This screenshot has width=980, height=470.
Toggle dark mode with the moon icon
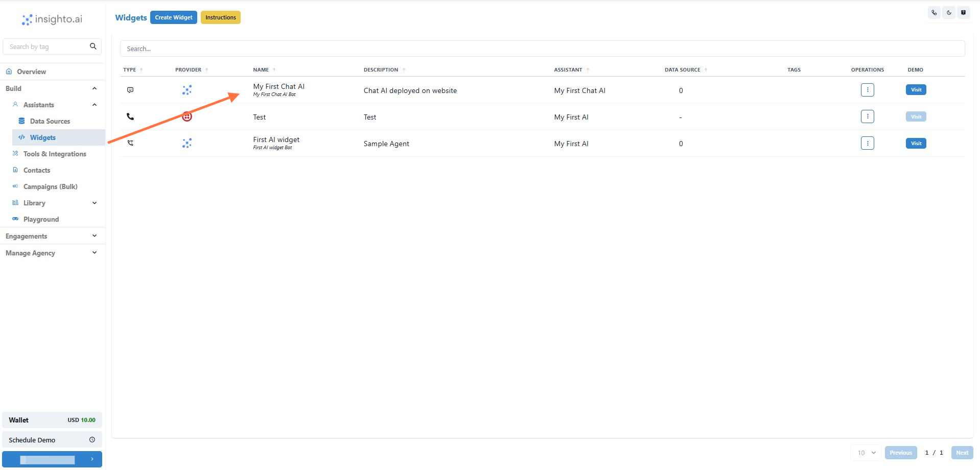tap(949, 13)
